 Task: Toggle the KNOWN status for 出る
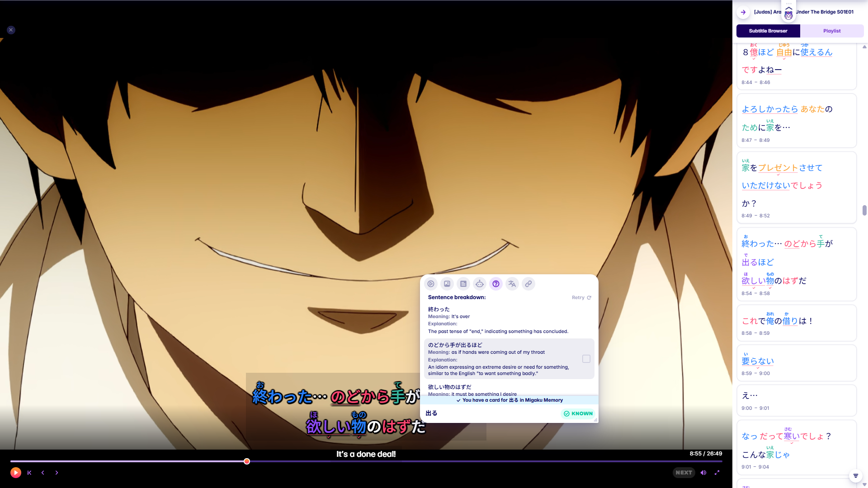[x=578, y=413]
